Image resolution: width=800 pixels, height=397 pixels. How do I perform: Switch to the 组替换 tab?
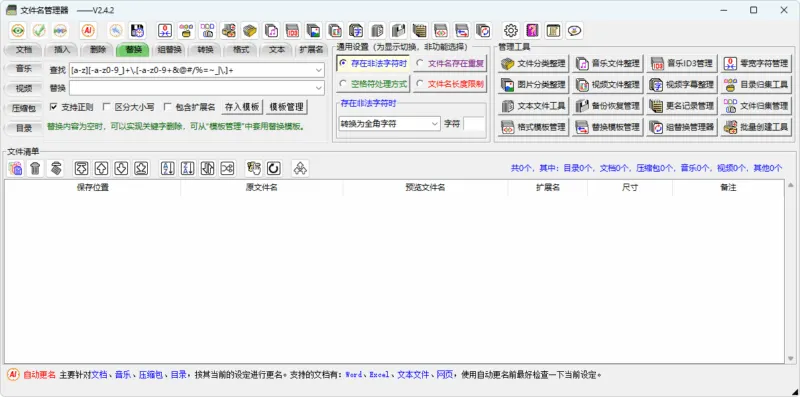(169, 50)
